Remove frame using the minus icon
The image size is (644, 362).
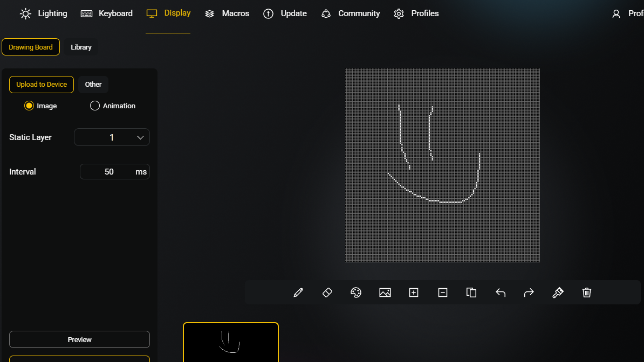(443, 293)
